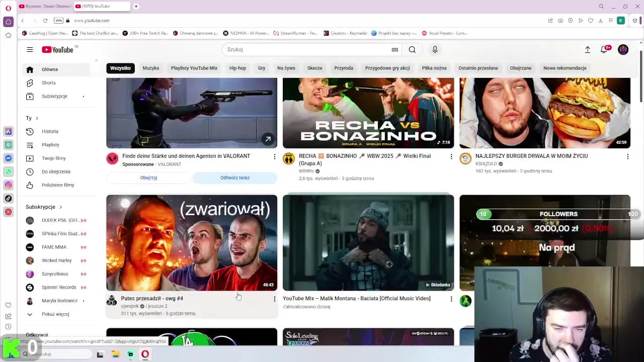The width and height of the screenshot is (644, 362).
Task: Open options menu for RECHA vs BONAZINHO video
Action: coord(451,157)
